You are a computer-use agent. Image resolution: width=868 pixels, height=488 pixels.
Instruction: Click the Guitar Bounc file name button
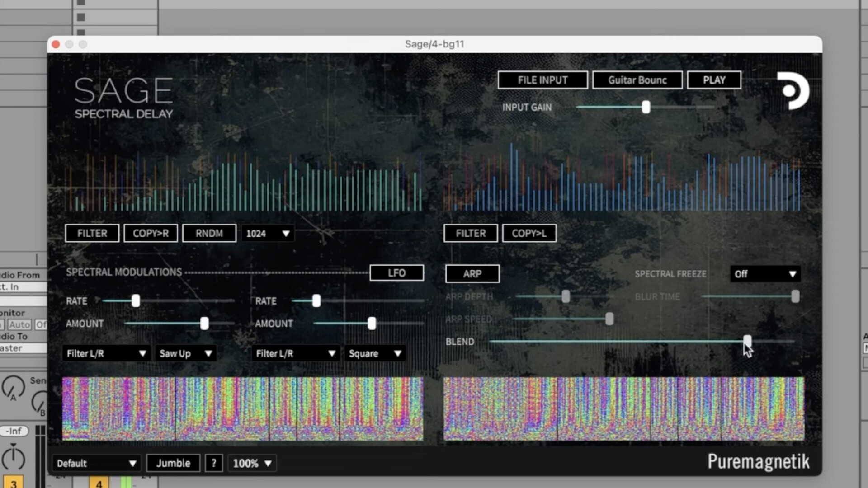coord(637,80)
